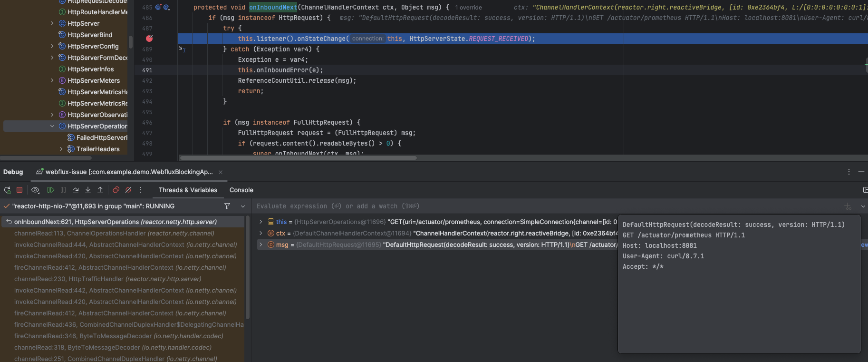Open the thread selector dropdown
Screen dimensions: 868x362
[x=243, y=206]
